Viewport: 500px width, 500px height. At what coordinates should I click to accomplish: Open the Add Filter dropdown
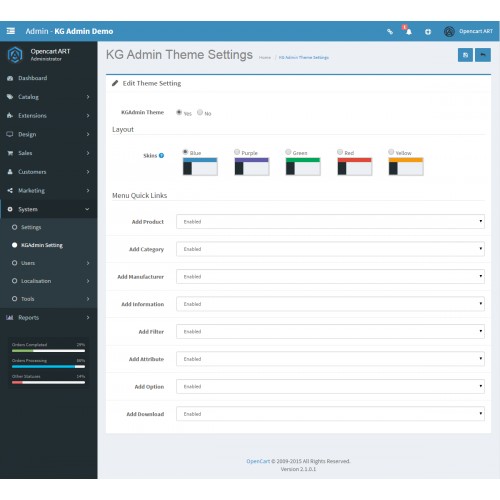point(330,331)
